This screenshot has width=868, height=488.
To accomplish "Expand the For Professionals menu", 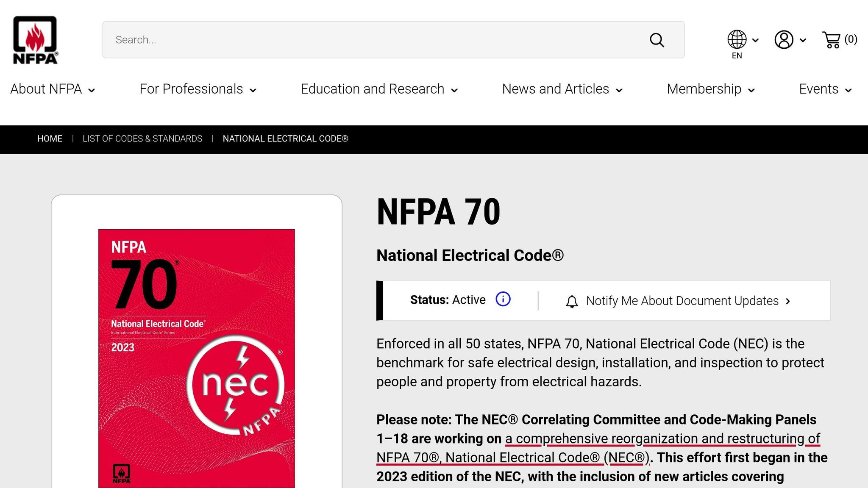I will 198,89.
